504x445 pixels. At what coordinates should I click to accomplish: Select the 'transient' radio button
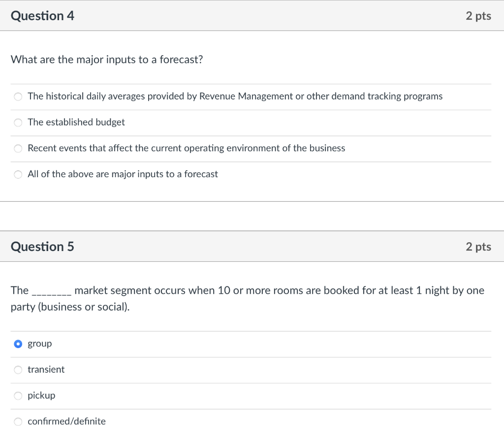18,370
